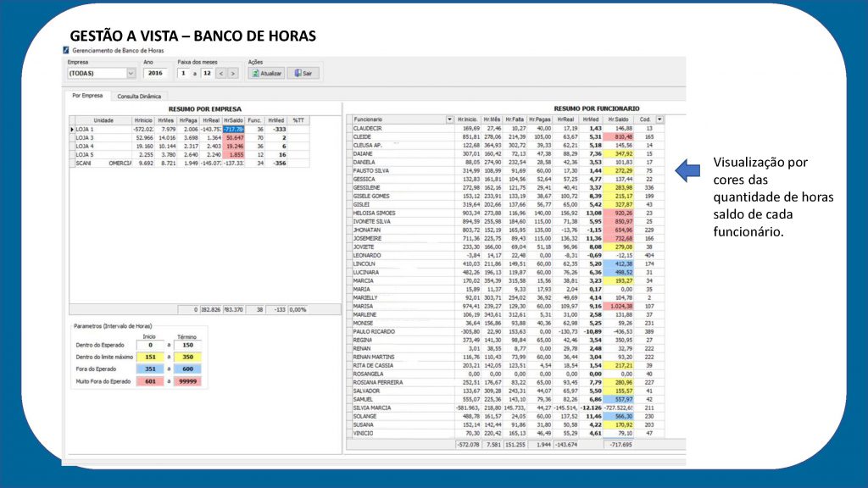This screenshot has height=488, width=868.
Task: Open the Funcionario column filter dropdown
Action: click(x=449, y=119)
